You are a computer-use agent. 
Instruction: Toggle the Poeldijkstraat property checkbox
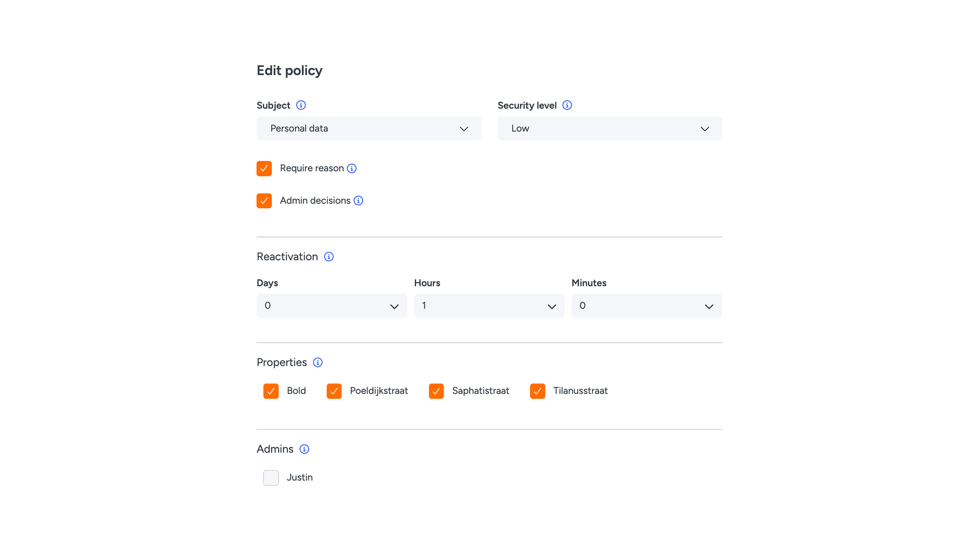[x=334, y=391]
